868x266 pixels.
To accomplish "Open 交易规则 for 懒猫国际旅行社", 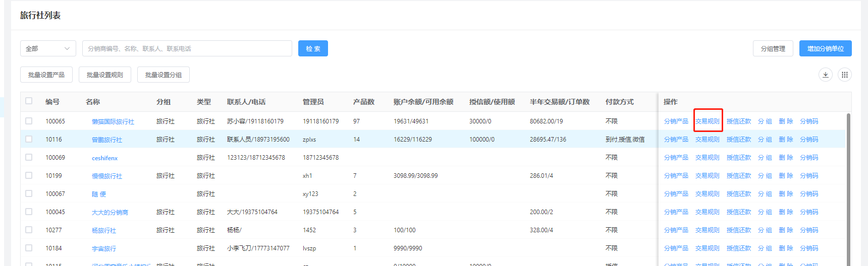I will (x=707, y=121).
